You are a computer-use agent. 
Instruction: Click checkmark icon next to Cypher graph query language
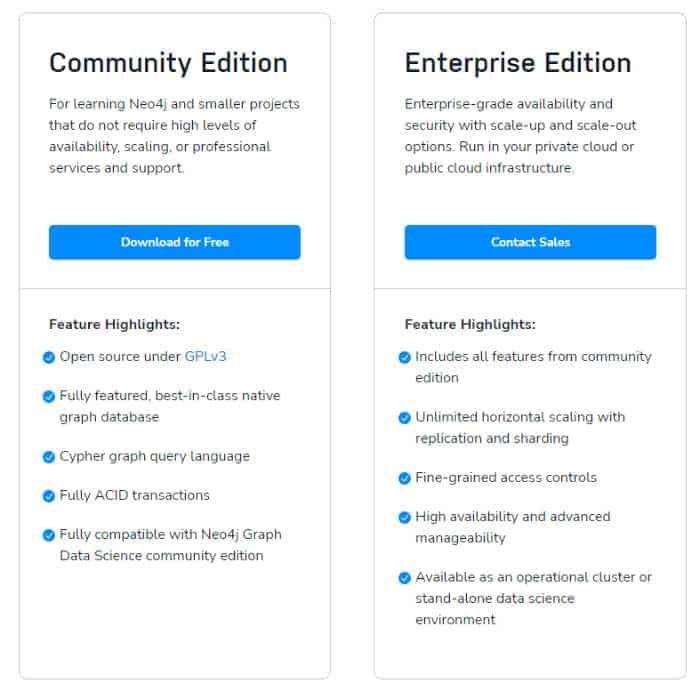pos(49,457)
